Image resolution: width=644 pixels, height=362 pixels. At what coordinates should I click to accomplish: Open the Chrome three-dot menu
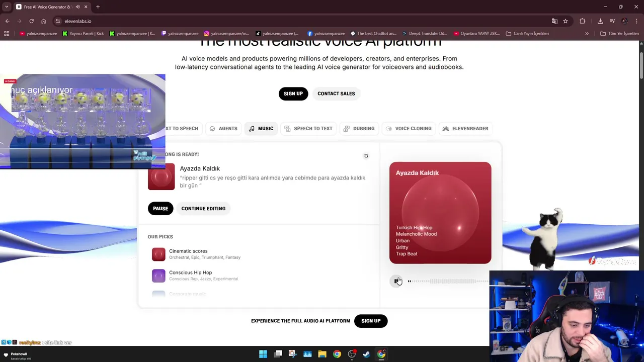click(636, 21)
